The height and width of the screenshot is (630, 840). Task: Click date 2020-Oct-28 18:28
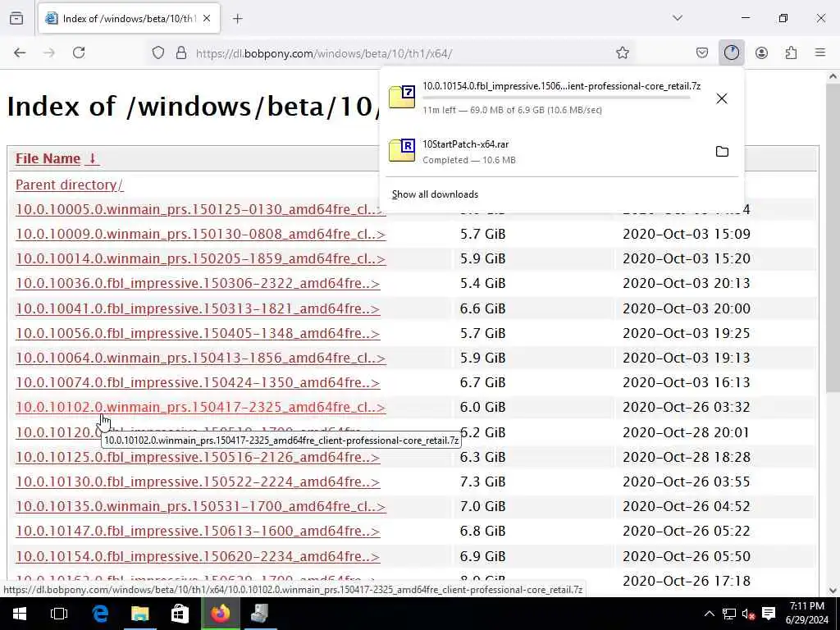point(687,458)
